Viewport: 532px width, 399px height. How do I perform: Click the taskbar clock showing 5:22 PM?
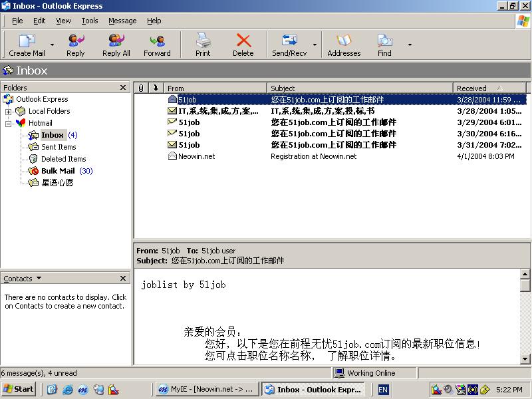[509, 390]
